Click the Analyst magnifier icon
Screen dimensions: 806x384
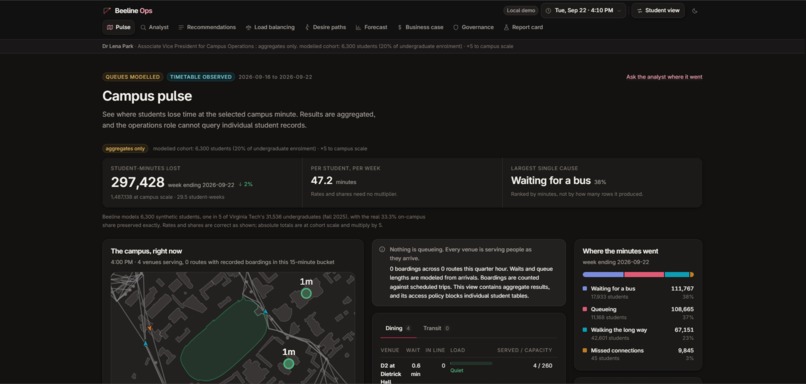(x=143, y=27)
